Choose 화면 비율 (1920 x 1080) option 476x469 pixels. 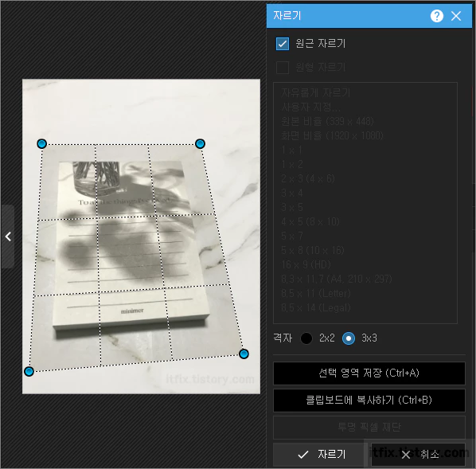click(332, 136)
